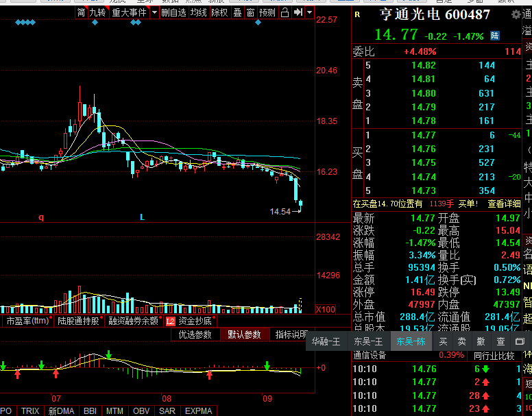Image resolution: width=532 pixels, height=416 pixels.
Task: Click the 撤 cancel order button
Action: coord(481,341)
